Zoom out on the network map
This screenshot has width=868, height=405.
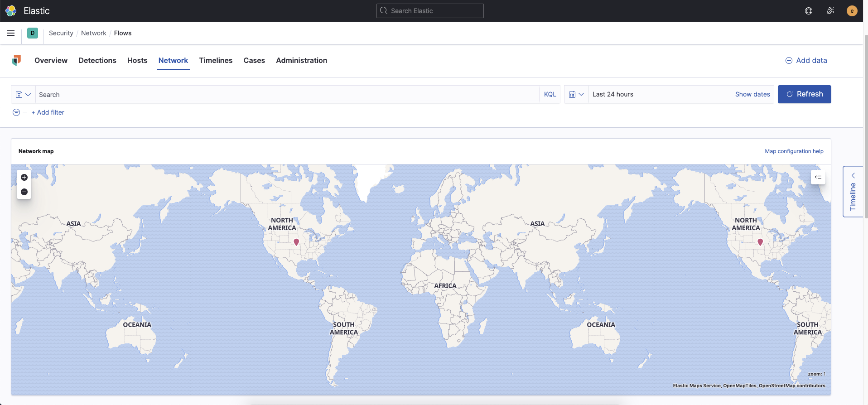[24, 192]
